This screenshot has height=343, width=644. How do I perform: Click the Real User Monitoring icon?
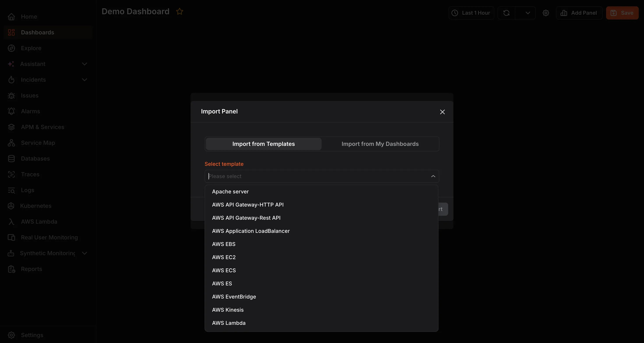11,237
